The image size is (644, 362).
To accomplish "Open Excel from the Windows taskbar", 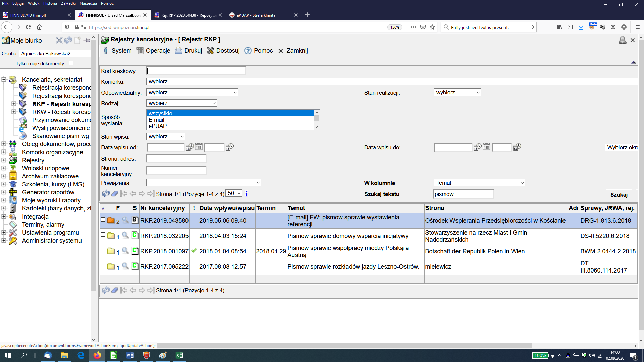I will tap(179, 355).
